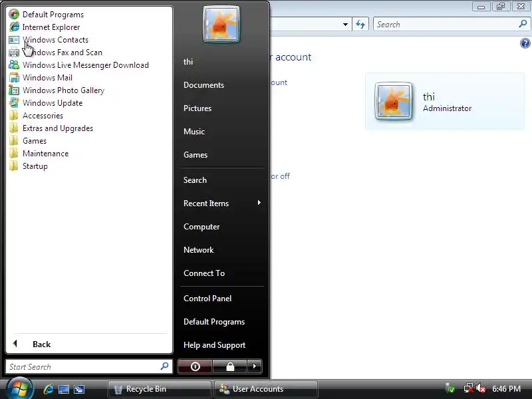Open Connect To from the Start menu
Image resolution: width=532 pixels, height=399 pixels.
204,273
